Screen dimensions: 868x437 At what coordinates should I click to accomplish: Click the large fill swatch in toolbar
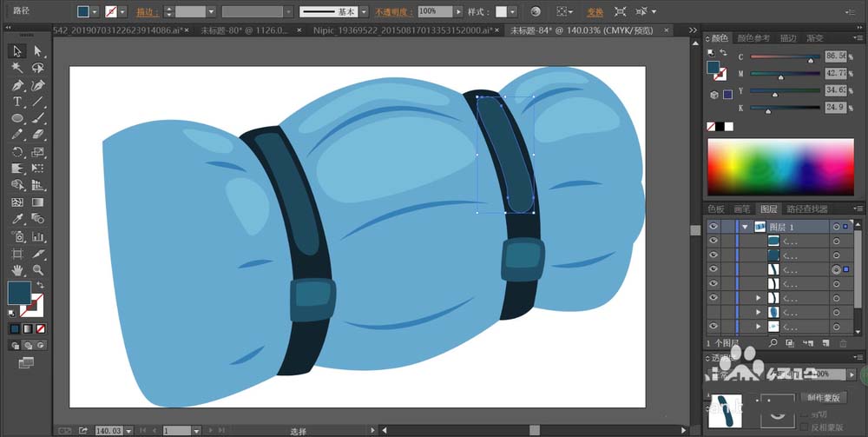19,293
